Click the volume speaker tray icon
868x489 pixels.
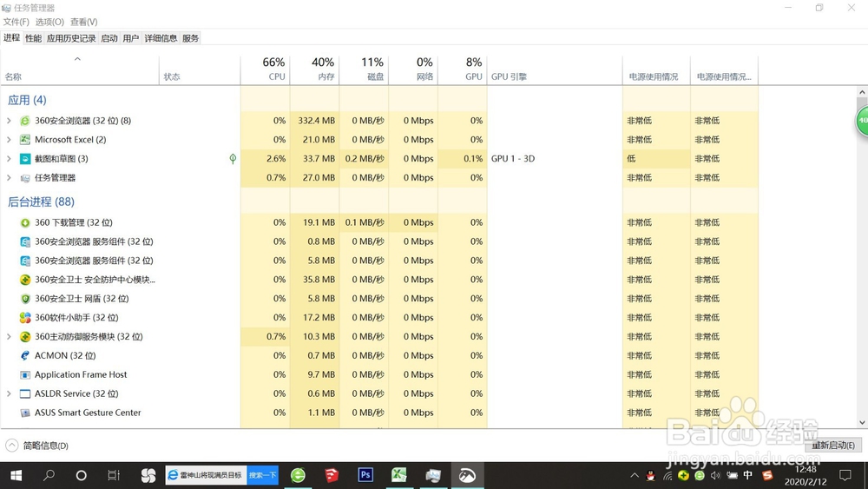(716, 475)
